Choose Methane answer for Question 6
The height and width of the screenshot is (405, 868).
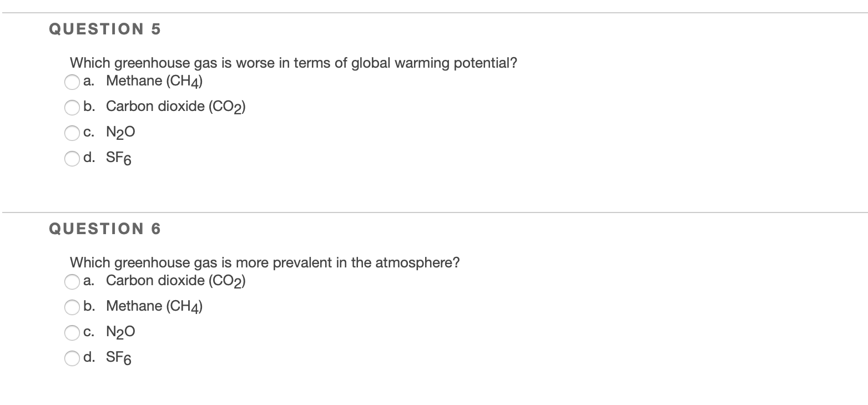tap(72, 307)
